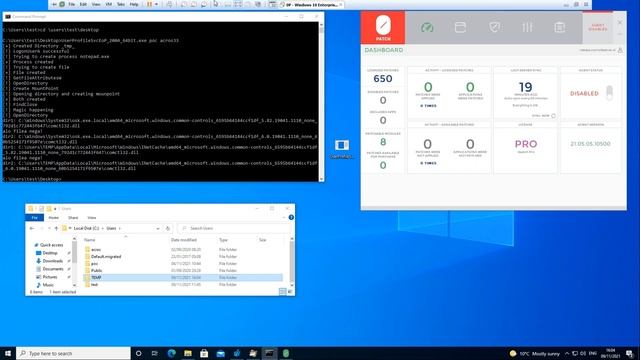The height and width of the screenshot is (360, 640).
Task: Open the 0patch green taskbar icon
Action: (x=286, y=353)
